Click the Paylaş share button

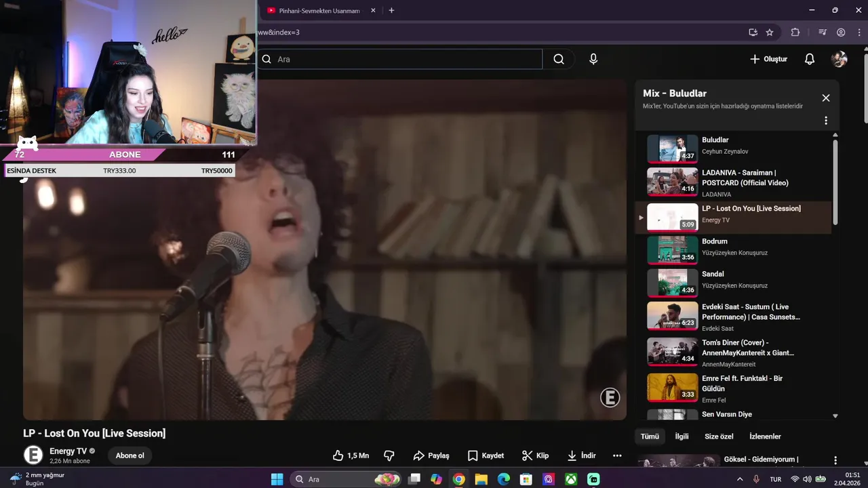tap(431, 455)
